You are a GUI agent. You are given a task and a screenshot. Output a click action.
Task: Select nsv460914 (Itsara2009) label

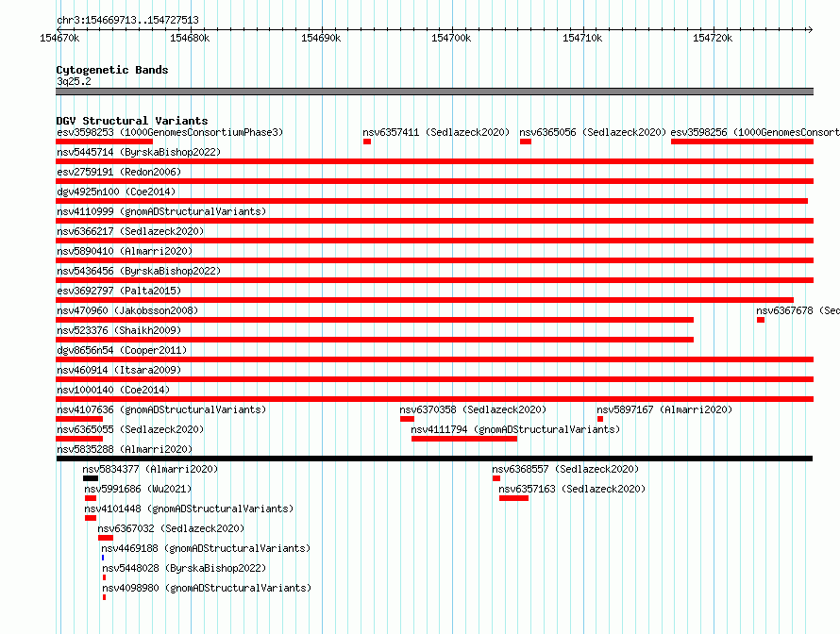click(119, 370)
